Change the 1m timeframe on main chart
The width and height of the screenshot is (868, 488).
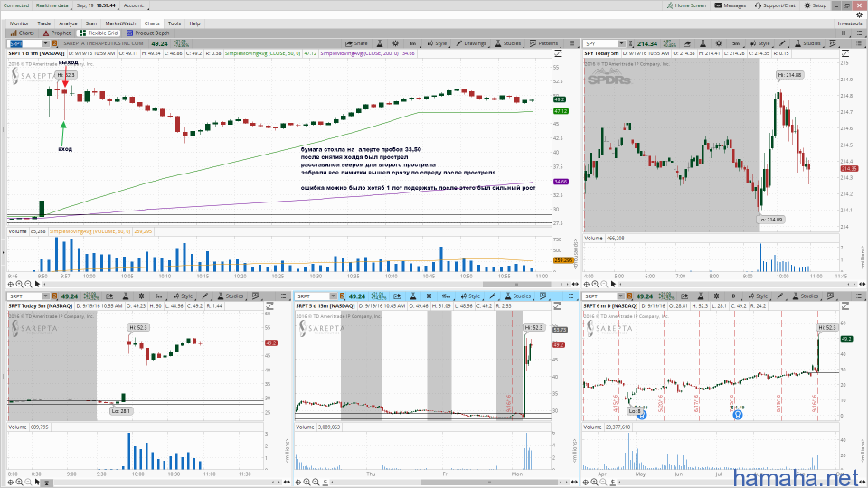413,43
